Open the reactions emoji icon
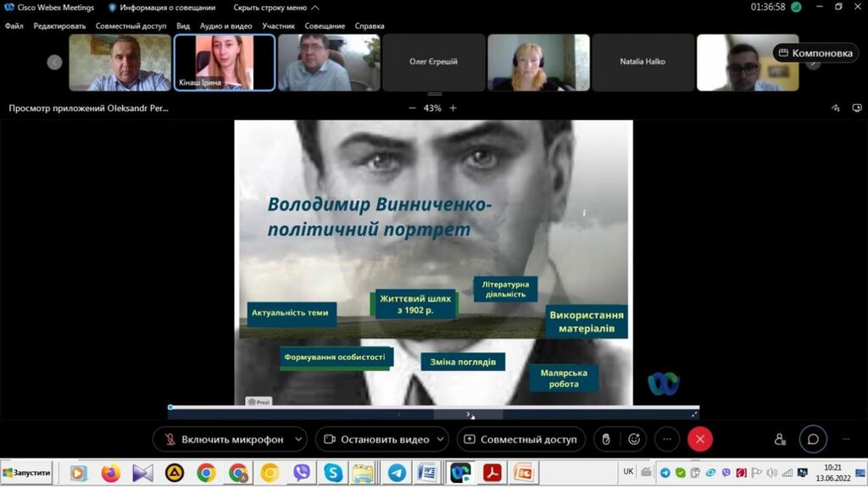 pos(633,440)
